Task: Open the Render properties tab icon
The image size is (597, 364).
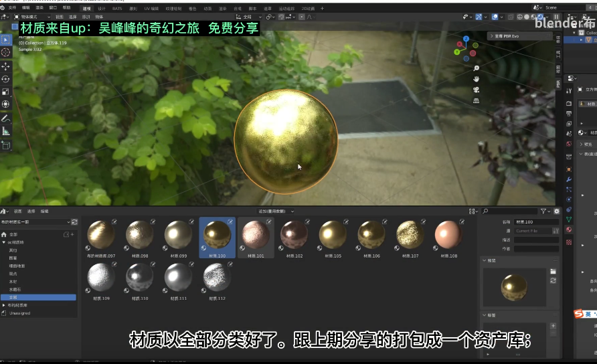Action: [x=569, y=103]
